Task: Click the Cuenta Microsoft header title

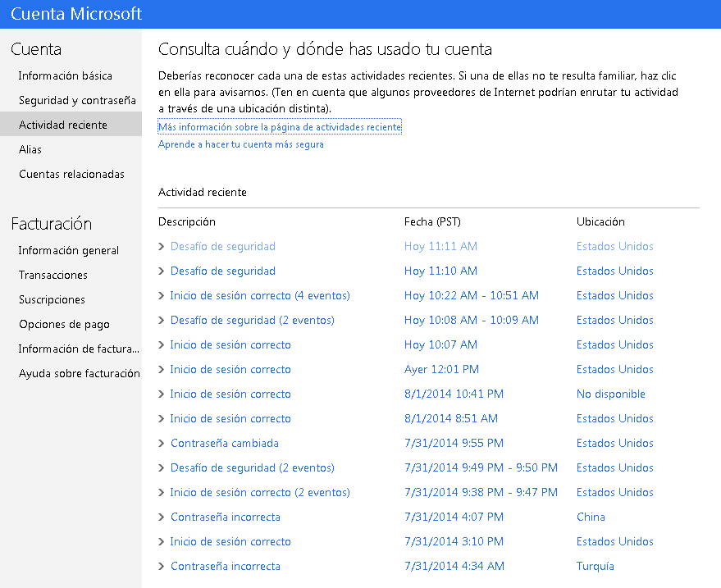Action: 75,14
